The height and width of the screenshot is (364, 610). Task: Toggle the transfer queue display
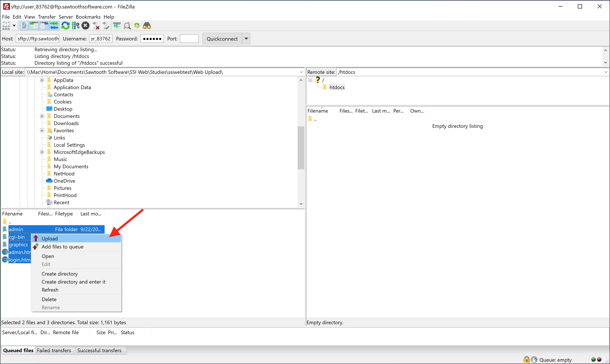(x=54, y=26)
